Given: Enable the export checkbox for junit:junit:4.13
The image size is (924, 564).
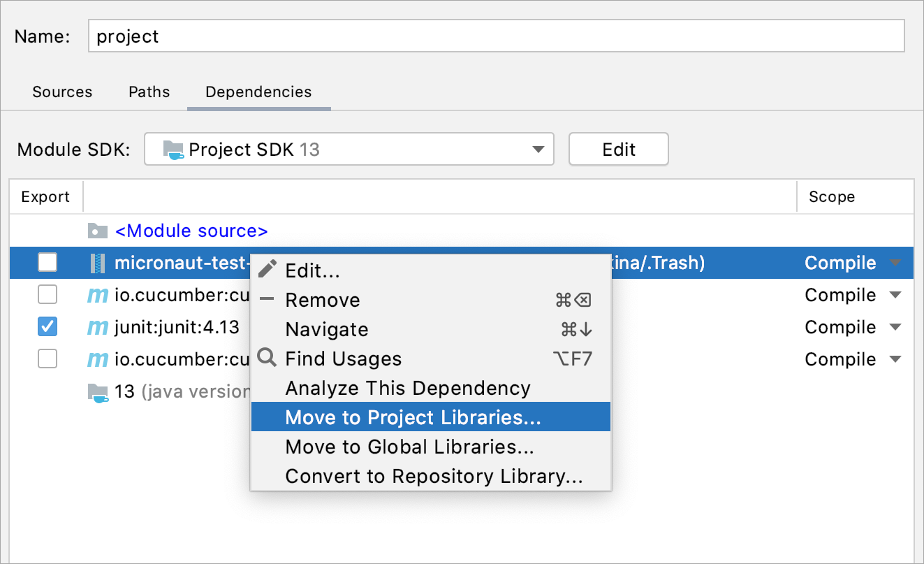Looking at the screenshot, I should pyautogui.click(x=47, y=326).
